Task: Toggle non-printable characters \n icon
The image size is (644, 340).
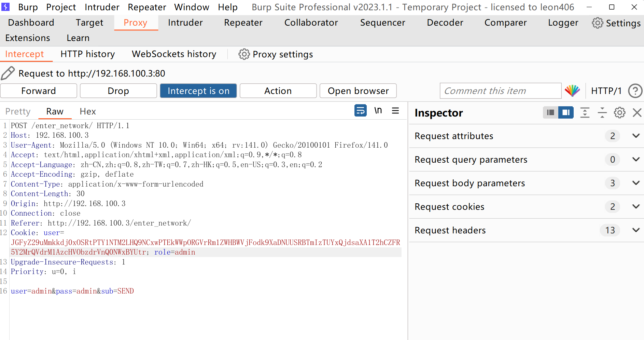Action: point(378,110)
